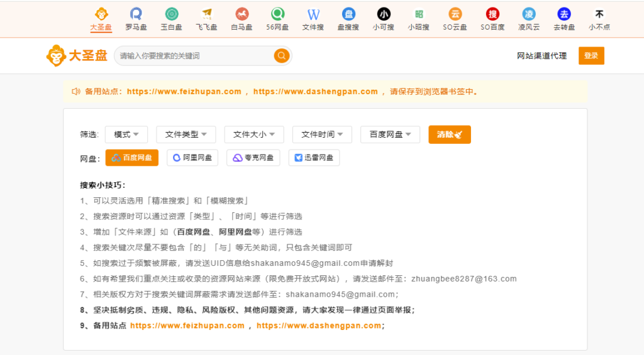644x355 pixels.
Task: Open the 凌风云 site icon
Action: (x=528, y=14)
